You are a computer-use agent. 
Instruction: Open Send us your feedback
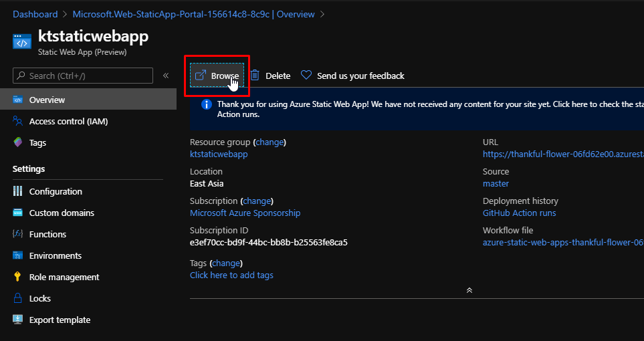pos(360,76)
